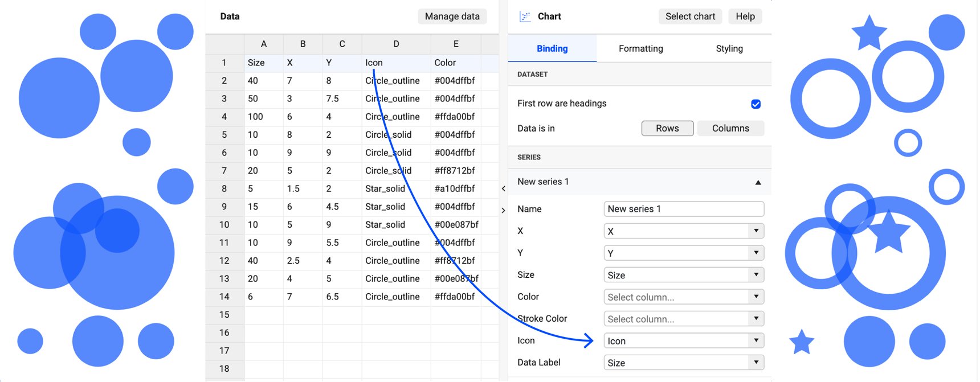Click the 7.5 value in row 3

coord(342,98)
